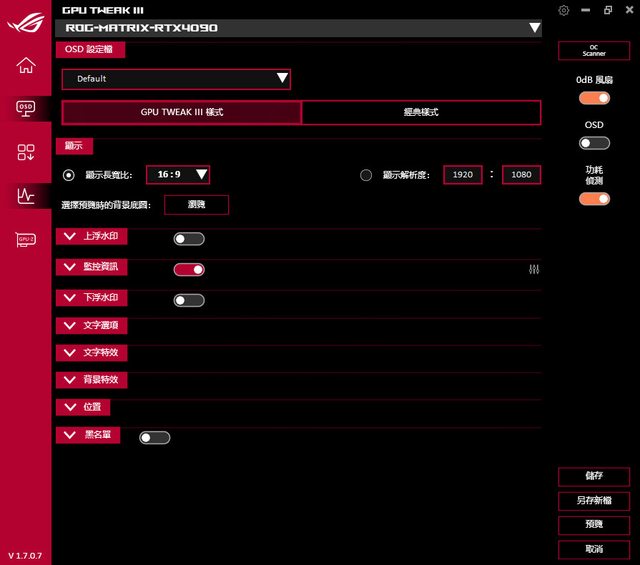
Task: Click the 監控資訊 adjustment sliders icon
Action: point(534,270)
